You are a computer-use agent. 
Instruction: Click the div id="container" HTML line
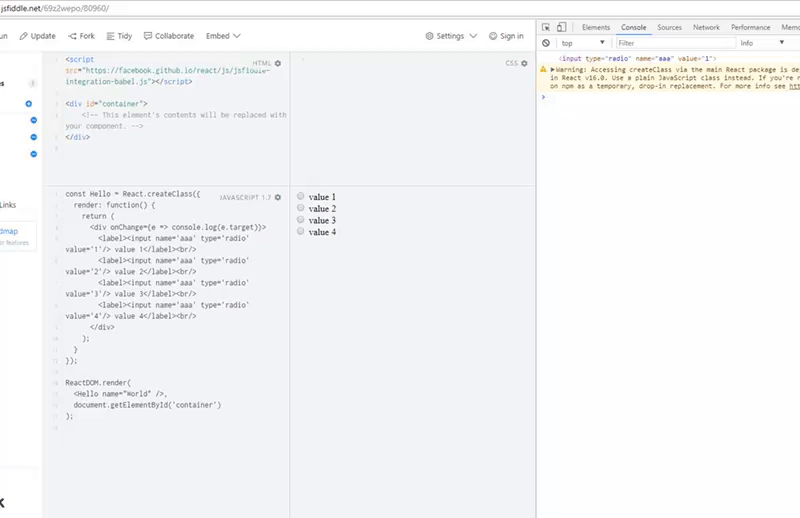[x=106, y=104]
